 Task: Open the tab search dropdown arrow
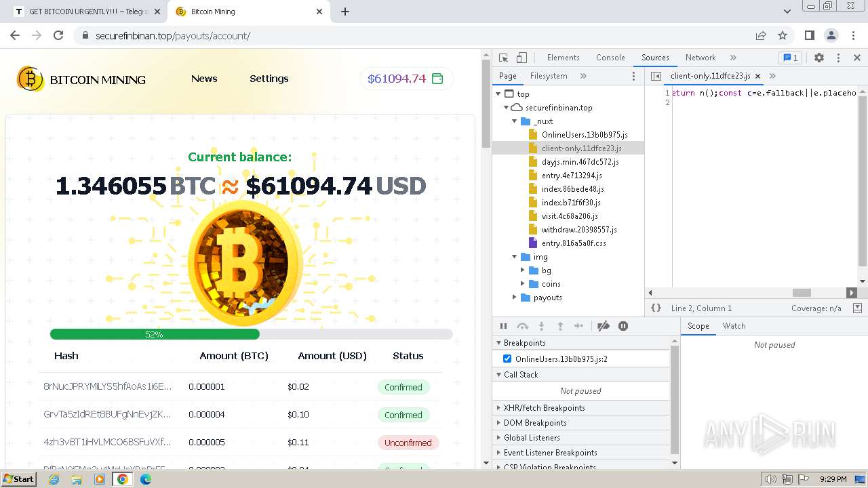(x=787, y=12)
